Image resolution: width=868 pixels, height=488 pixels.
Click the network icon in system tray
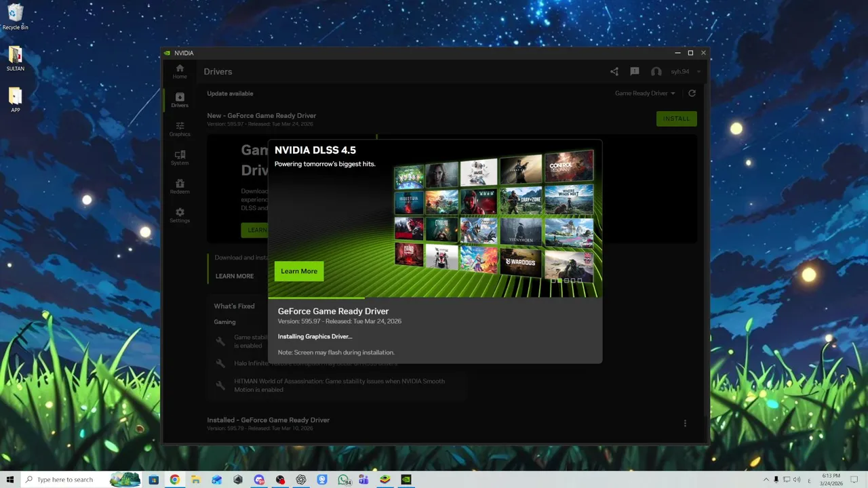tap(786, 479)
